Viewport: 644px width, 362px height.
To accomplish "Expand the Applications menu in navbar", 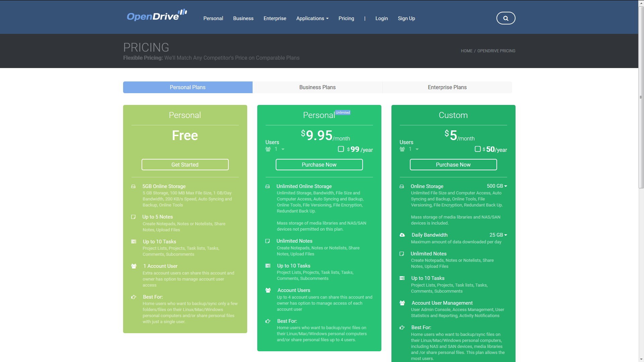I will (312, 18).
